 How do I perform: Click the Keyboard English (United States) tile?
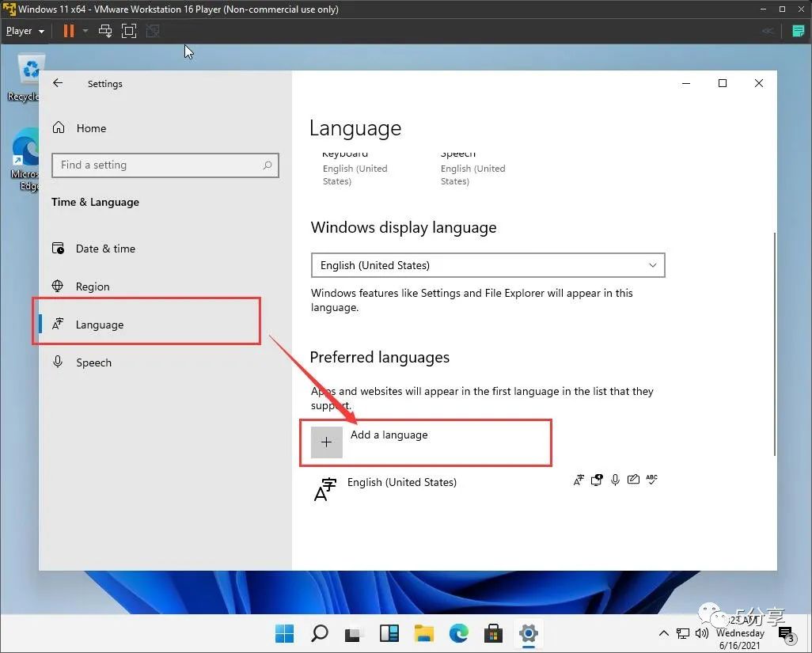[355, 169]
